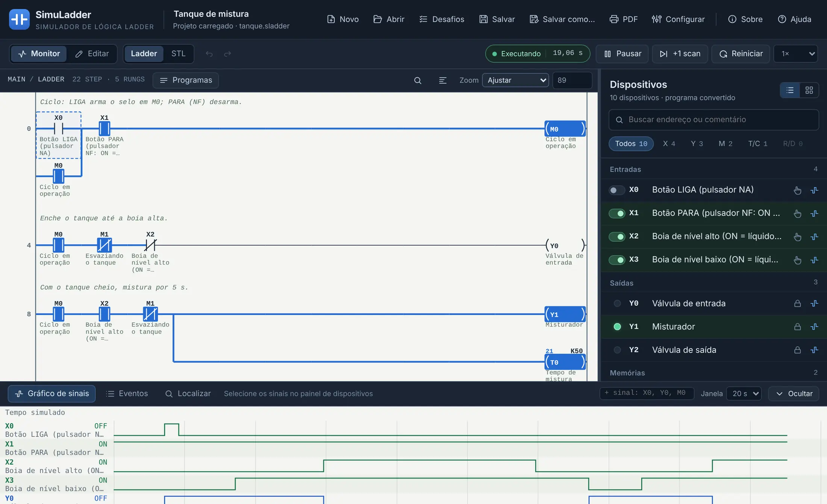Screen dimensions: 827x504
Task: Open Configurar settings
Action: [678, 19]
